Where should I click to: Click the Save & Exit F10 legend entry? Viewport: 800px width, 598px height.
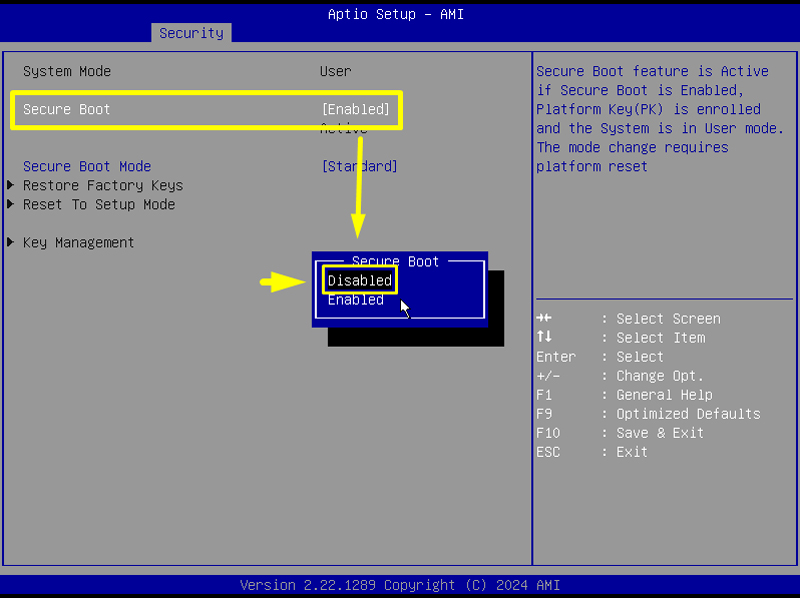[x=620, y=432]
